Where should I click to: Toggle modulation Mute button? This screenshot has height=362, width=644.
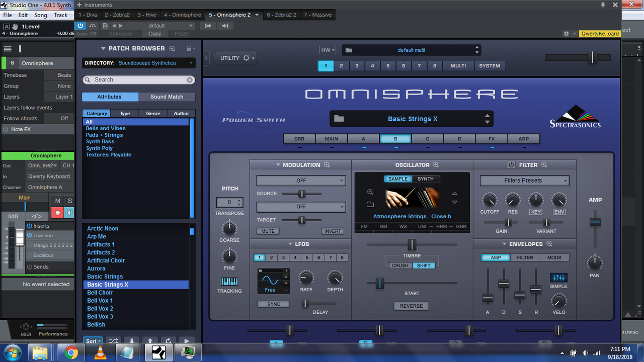coord(268,231)
